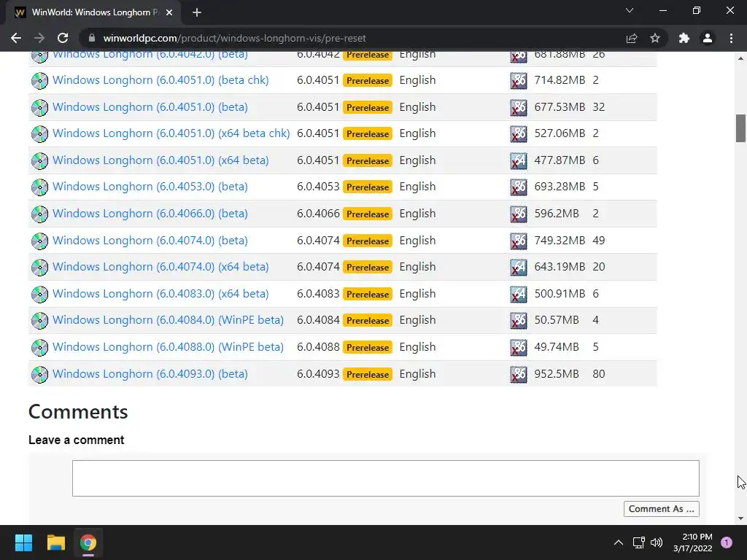Viewport: 747px width, 560px height.
Task: Open the network status tray icon
Action: pos(638,542)
